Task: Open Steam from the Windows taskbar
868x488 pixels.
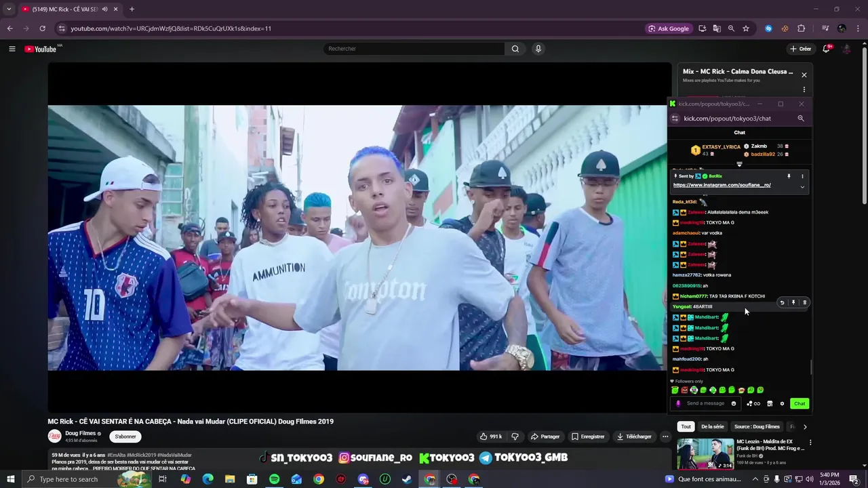Action: click(x=407, y=479)
